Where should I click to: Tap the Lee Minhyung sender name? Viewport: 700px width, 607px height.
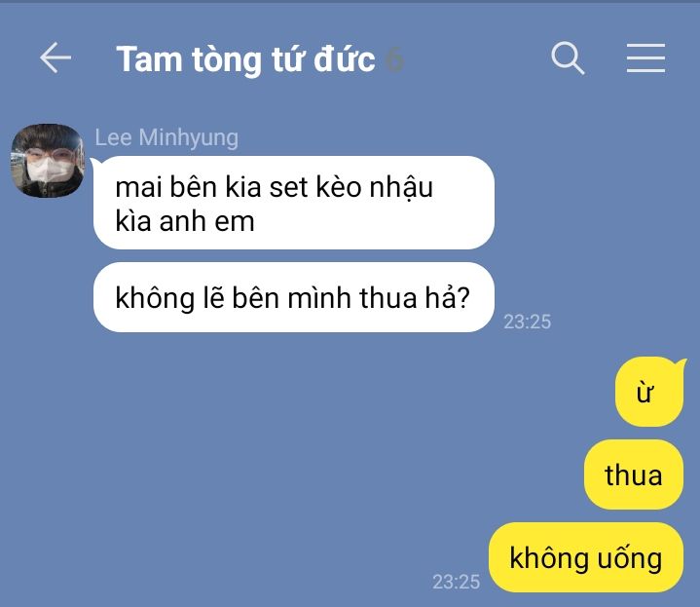pos(166,137)
